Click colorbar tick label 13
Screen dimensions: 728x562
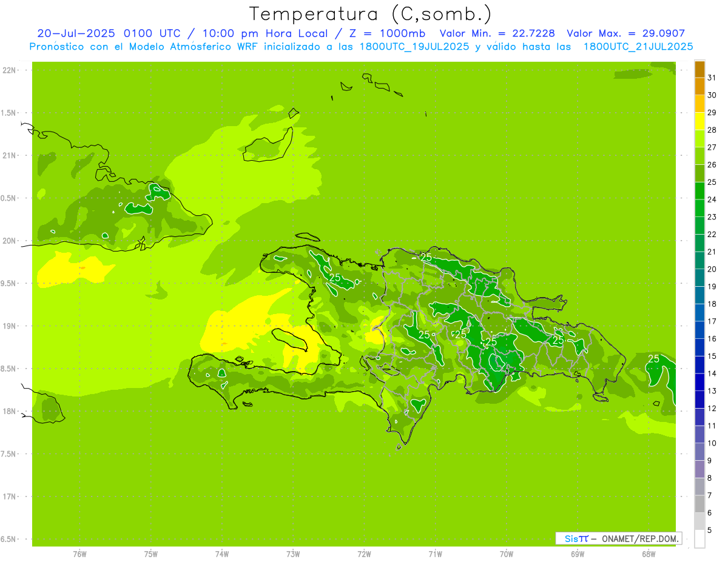tap(712, 391)
